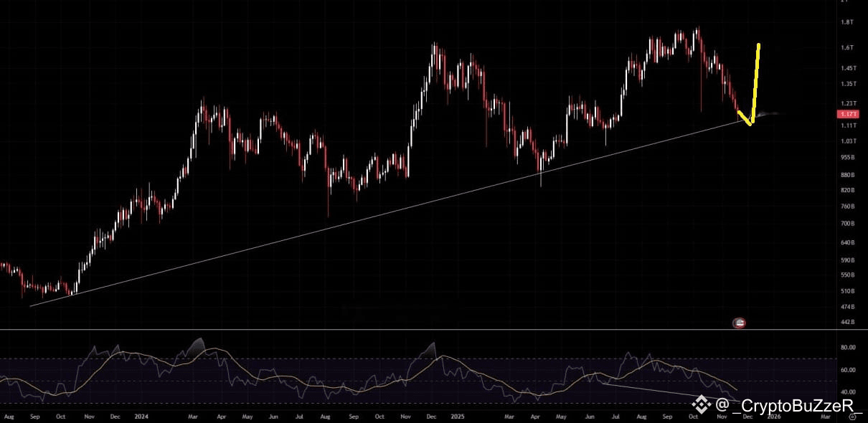This screenshot has height=423, width=868.
Task: Click the 640B price axis label
Action: (x=848, y=242)
